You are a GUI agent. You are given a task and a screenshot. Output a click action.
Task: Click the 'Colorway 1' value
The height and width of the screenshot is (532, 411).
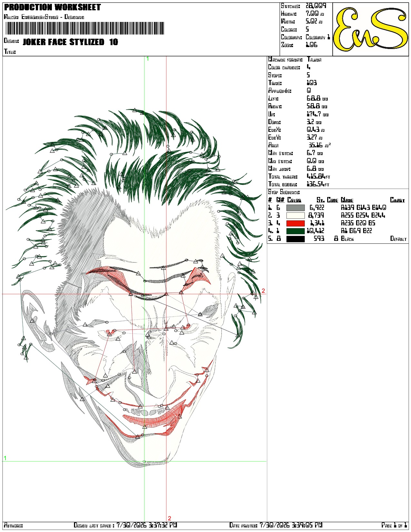pos(318,37)
